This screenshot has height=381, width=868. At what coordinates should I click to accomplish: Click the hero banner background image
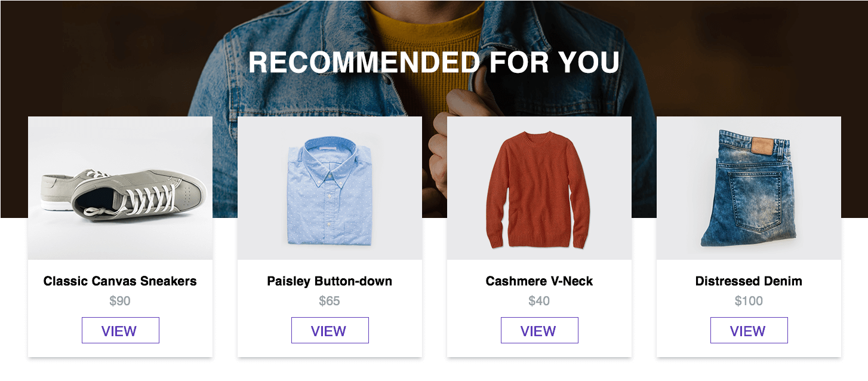coord(434,102)
